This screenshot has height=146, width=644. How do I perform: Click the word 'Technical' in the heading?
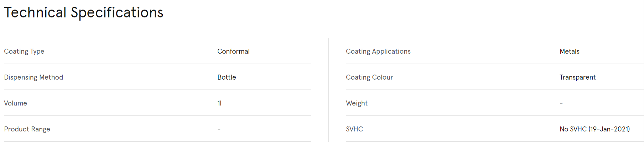[35, 13]
